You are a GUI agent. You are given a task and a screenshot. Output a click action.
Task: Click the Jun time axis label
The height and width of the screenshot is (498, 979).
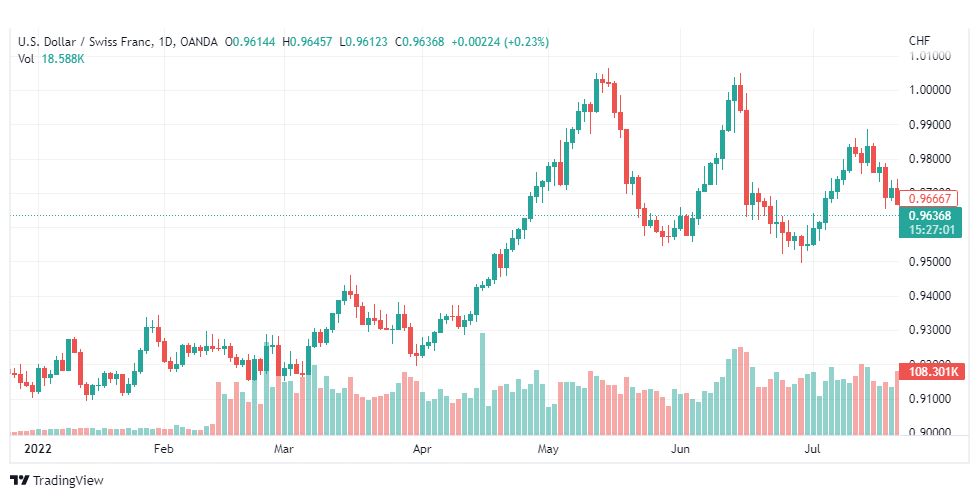(x=680, y=449)
